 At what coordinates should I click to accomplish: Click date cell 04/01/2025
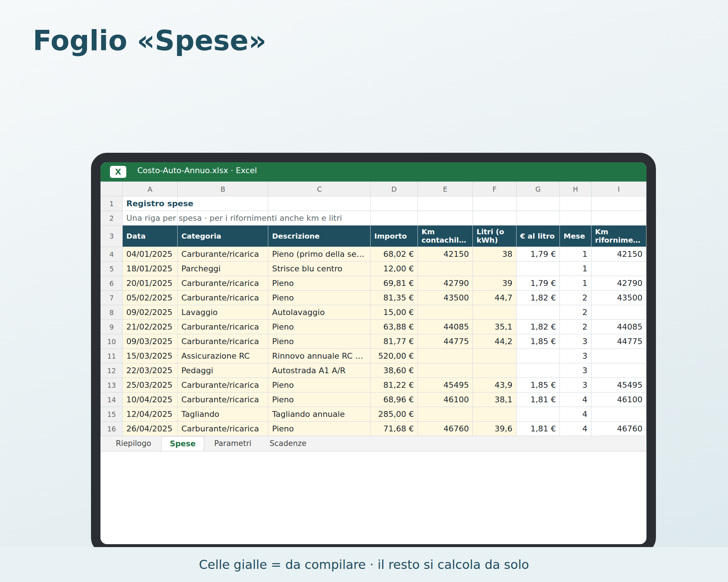[x=150, y=254]
